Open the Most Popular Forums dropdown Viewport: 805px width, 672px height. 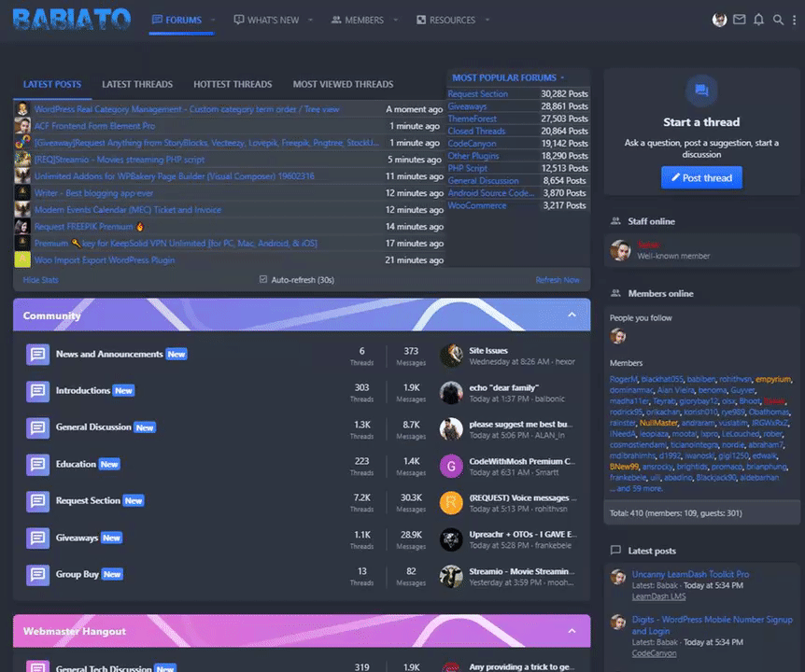(508, 77)
